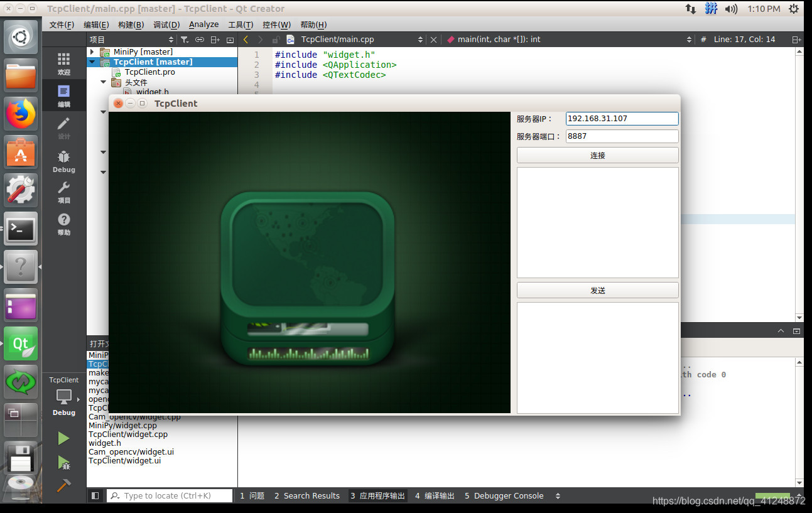The image size is (812, 513).
Task: Open TcpClient/widget.cpp in open documents
Action: pyautogui.click(x=128, y=435)
